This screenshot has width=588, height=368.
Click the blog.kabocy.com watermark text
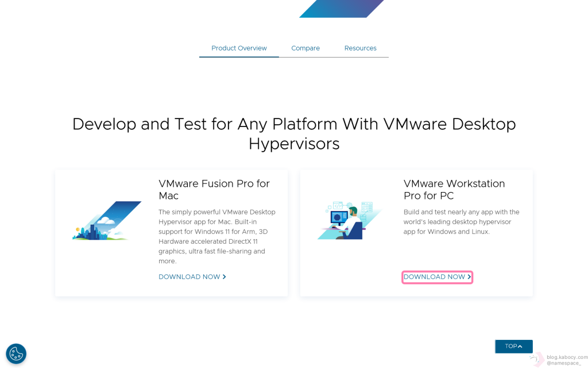point(567,357)
